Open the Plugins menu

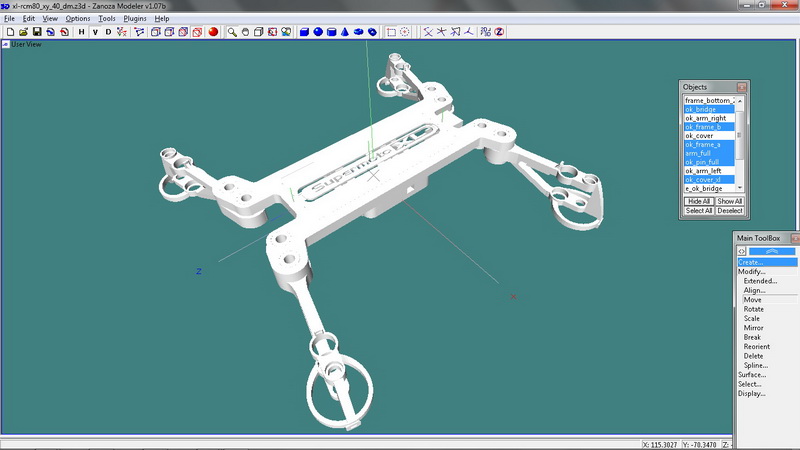pos(135,18)
